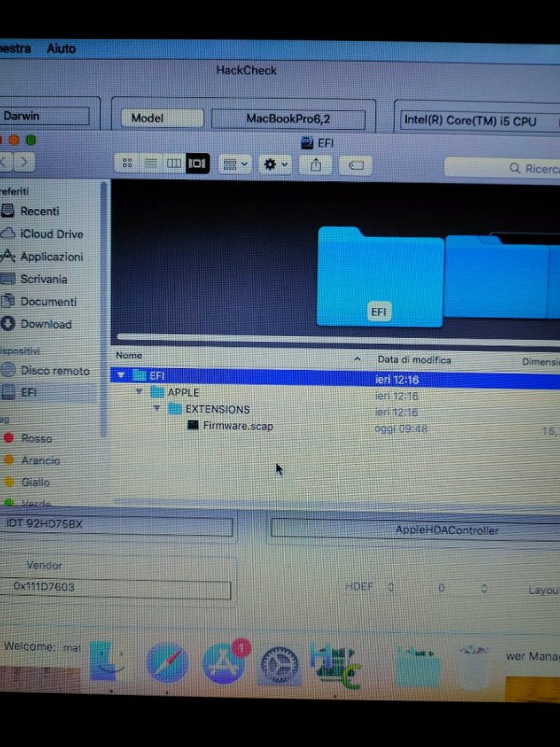Collapse the EXTENSIONS folder disclosure triangle
This screenshot has height=747, width=560.
tap(157, 408)
